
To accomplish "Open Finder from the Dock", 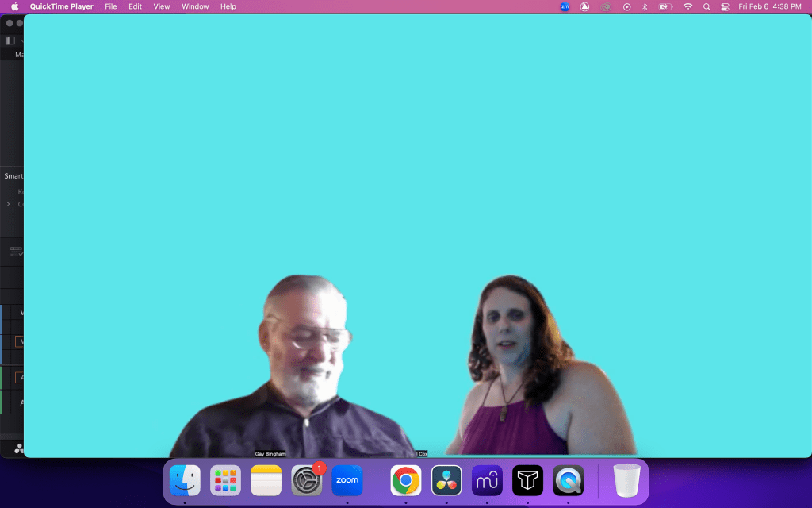I will [185, 480].
